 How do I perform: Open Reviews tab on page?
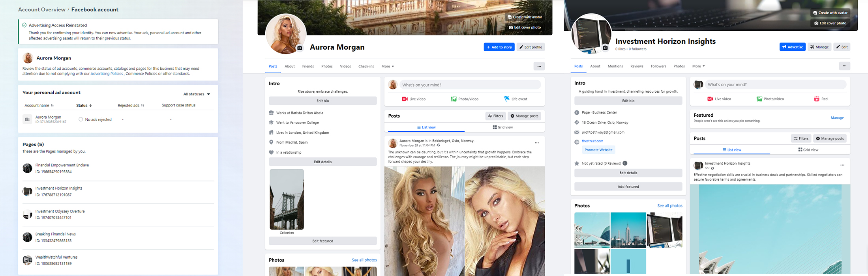pyautogui.click(x=637, y=66)
